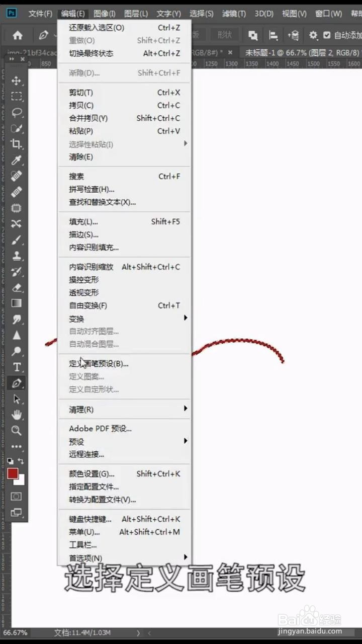The image size is (362, 644).
Task: Select the Path Selection arrow tool
Action: tap(17, 398)
